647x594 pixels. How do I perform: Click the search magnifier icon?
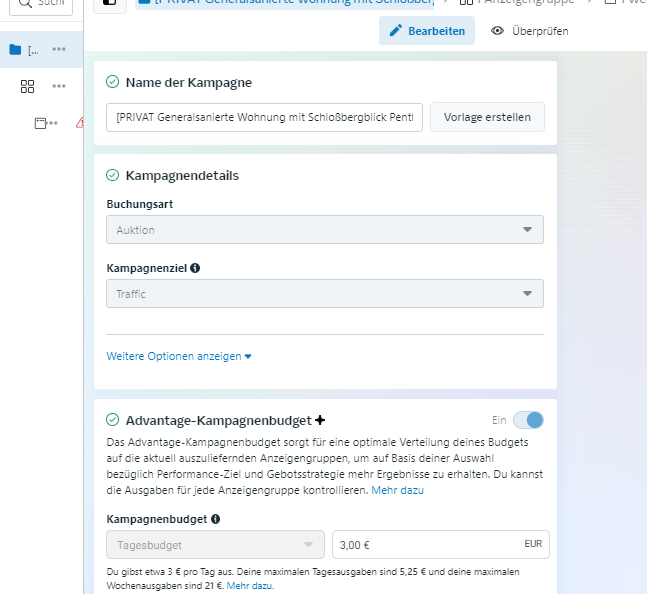click(26, 3)
